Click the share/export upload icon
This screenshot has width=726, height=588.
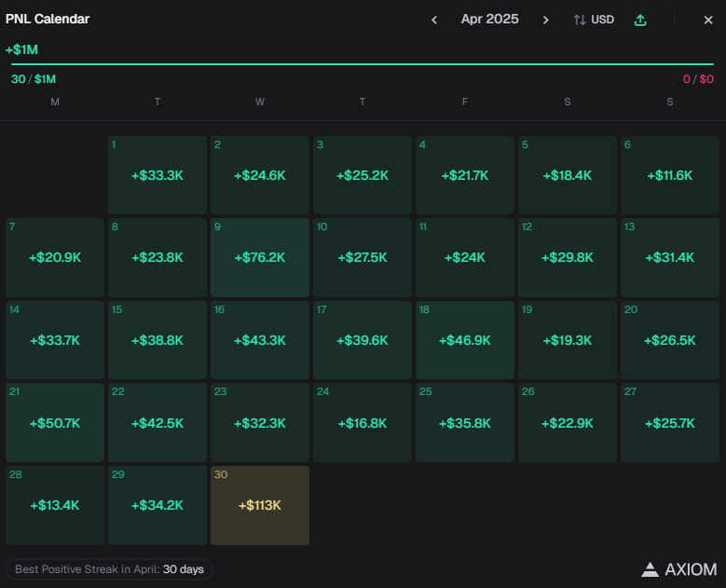point(640,20)
